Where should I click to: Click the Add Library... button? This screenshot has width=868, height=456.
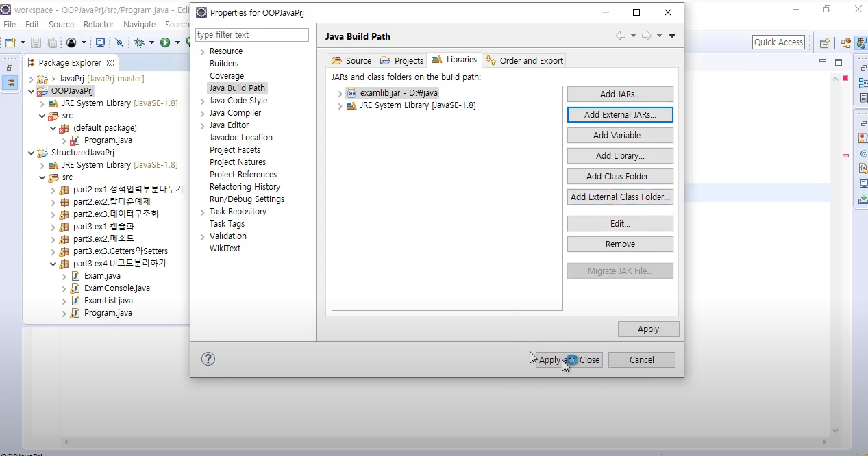pos(620,155)
